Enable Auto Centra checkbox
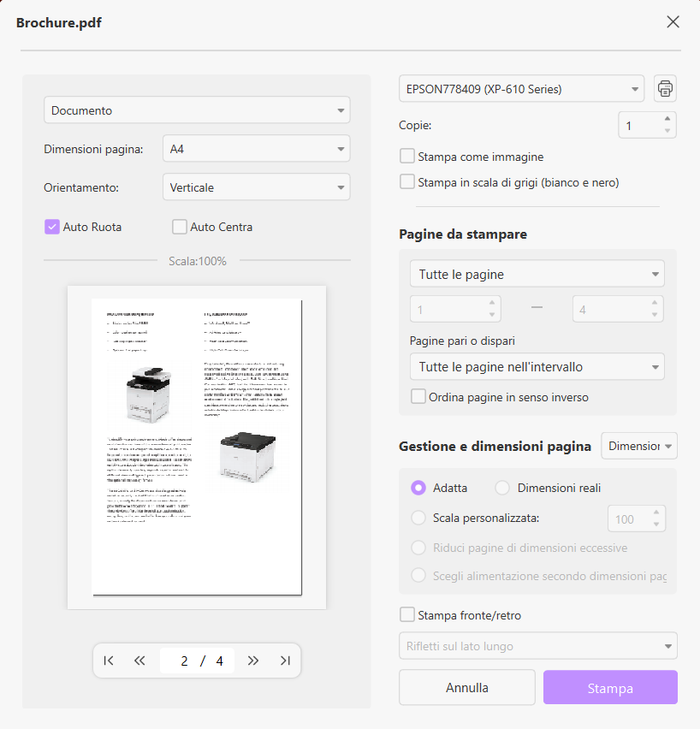Screen dimensions: 700x729 [x=180, y=227]
